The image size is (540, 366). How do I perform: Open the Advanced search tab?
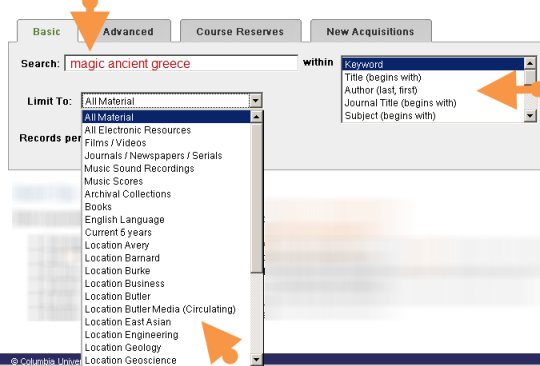coord(128,31)
